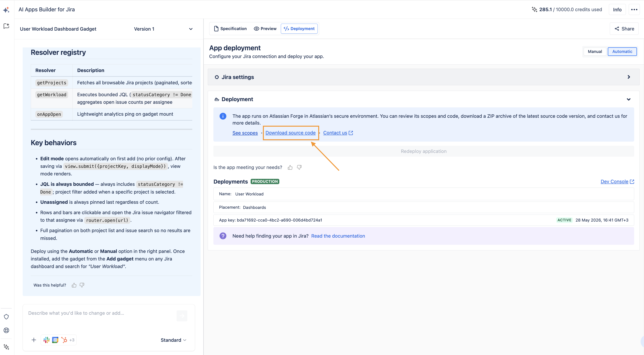Open the shield icon in left sidebar
The width and height of the screenshot is (644, 355).
point(6,317)
